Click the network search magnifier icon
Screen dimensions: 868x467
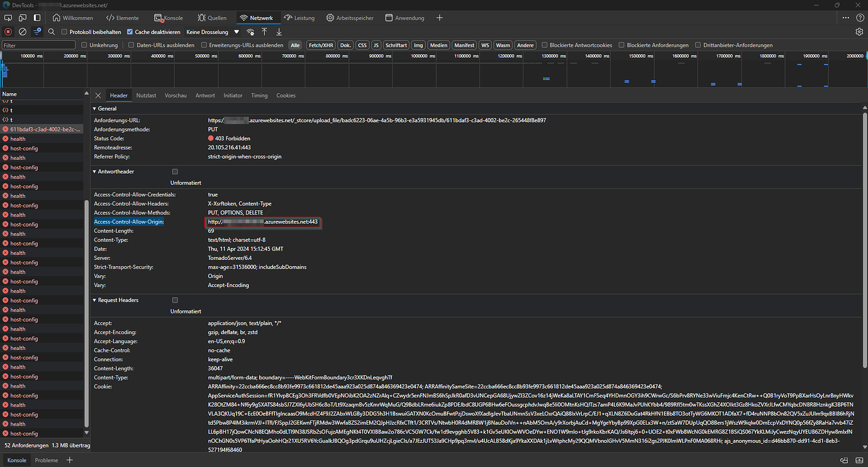click(x=52, y=31)
